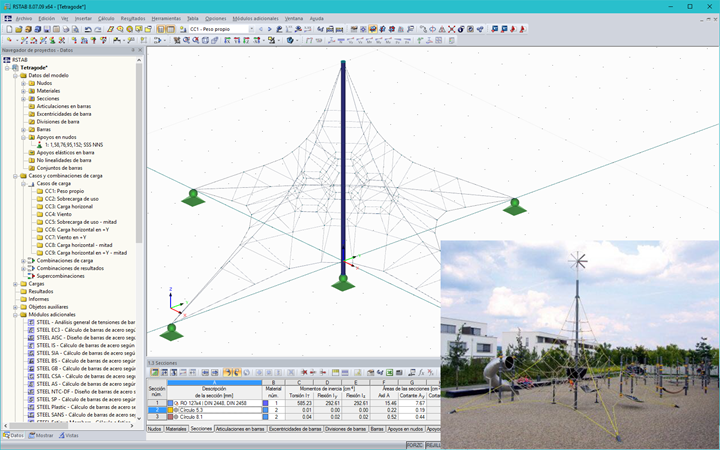Click the Undo arrow icon

[88, 29]
